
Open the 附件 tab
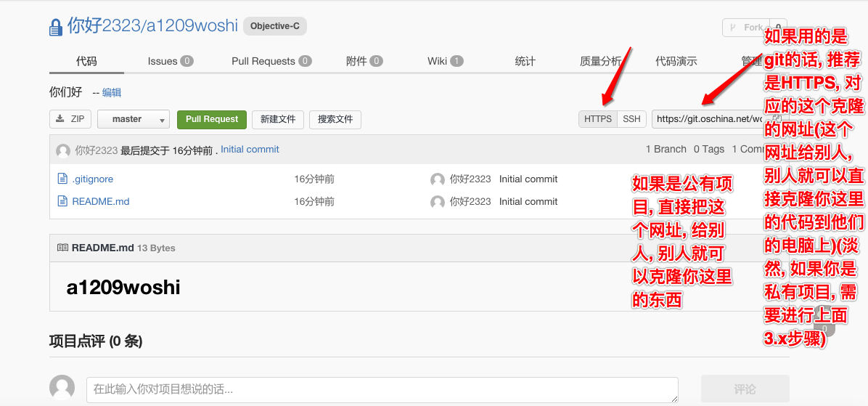click(x=364, y=61)
